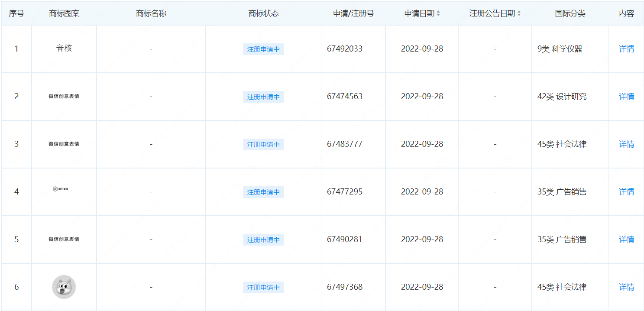
Task: View 详情 for the 67477295 row
Action: coord(626,192)
